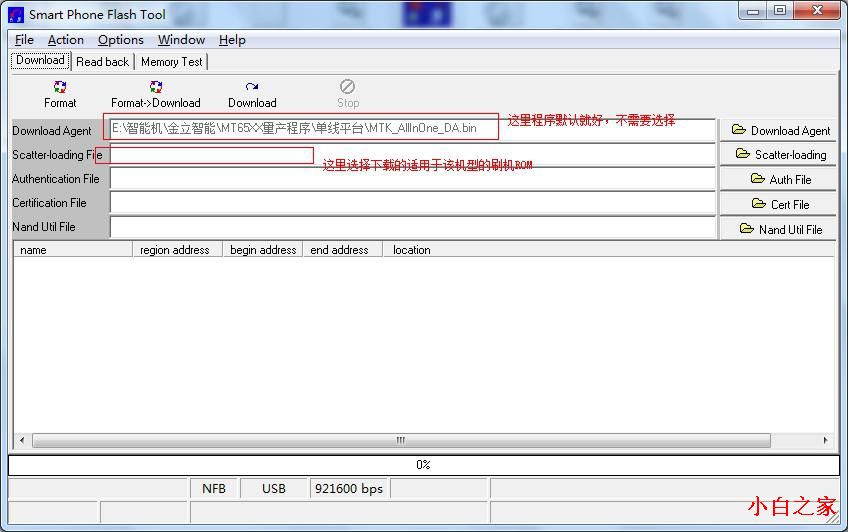848x532 pixels.
Task: Close the Smart Phone Flash Tool window
Action: coord(817,11)
